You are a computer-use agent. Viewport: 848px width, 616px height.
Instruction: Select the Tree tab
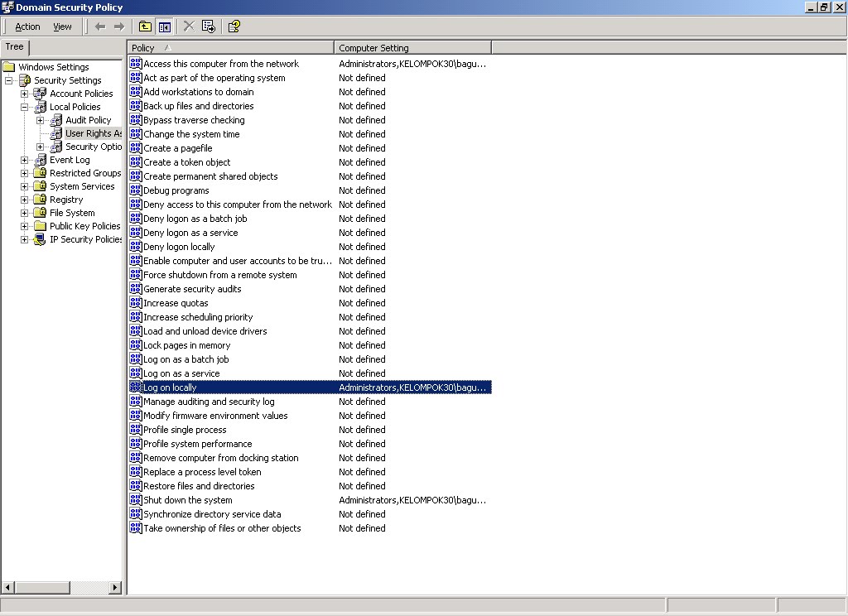15,46
